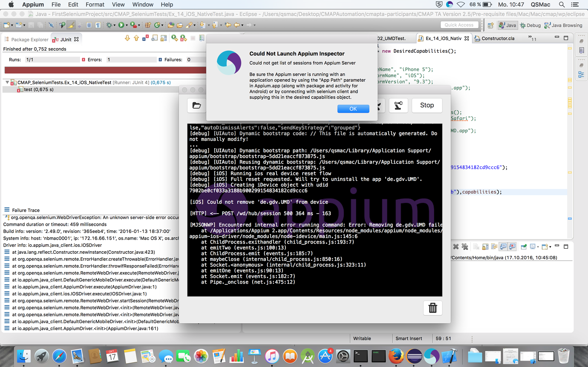This screenshot has width=588, height=367.
Task: Click OK in Could Not Launch dialog
Action: pos(353,109)
